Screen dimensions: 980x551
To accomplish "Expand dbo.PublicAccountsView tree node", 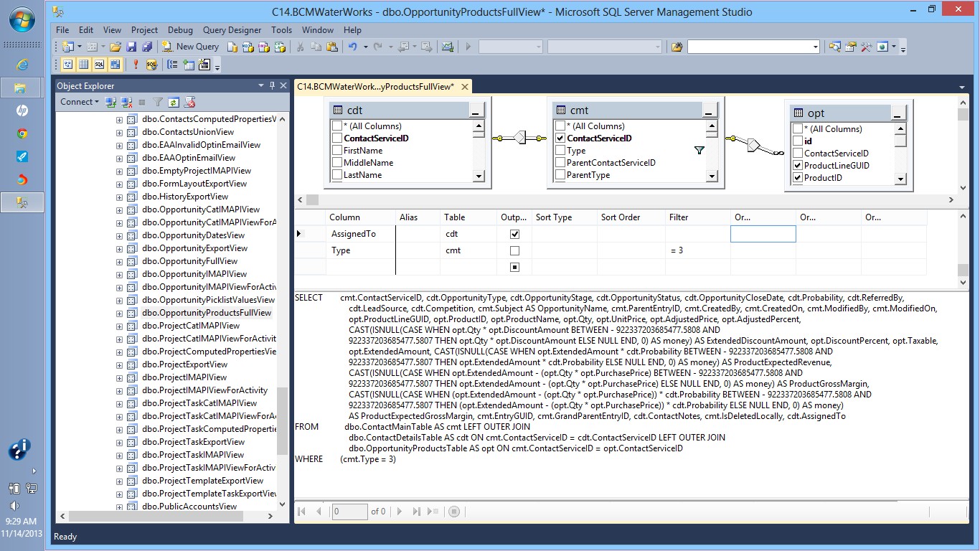I will click(119, 507).
